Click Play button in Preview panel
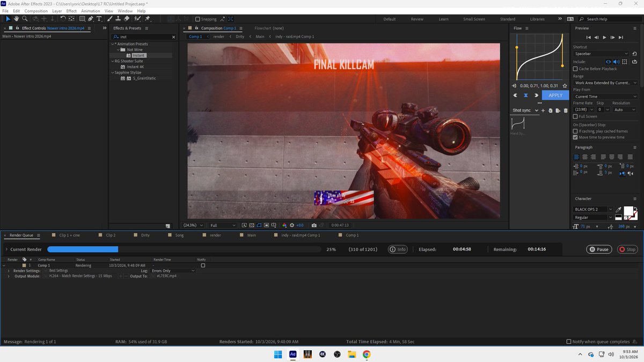The width and height of the screenshot is (644, 362). point(605,37)
